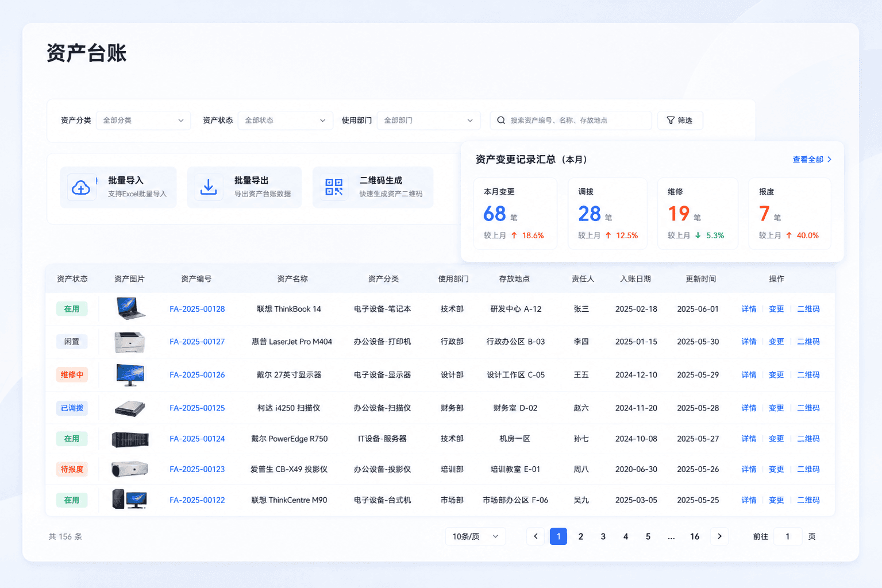Open asset number FA-2025-00123
The width and height of the screenshot is (882, 588).
[x=197, y=469]
